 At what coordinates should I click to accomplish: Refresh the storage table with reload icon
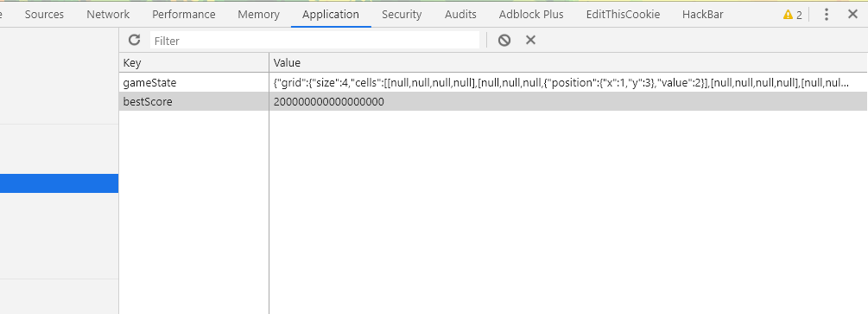[134, 40]
